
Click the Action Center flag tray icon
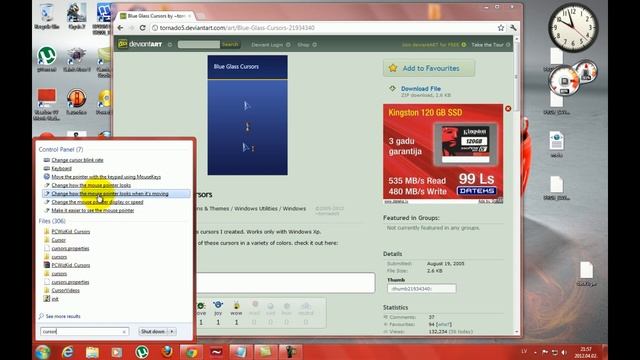click(545, 352)
